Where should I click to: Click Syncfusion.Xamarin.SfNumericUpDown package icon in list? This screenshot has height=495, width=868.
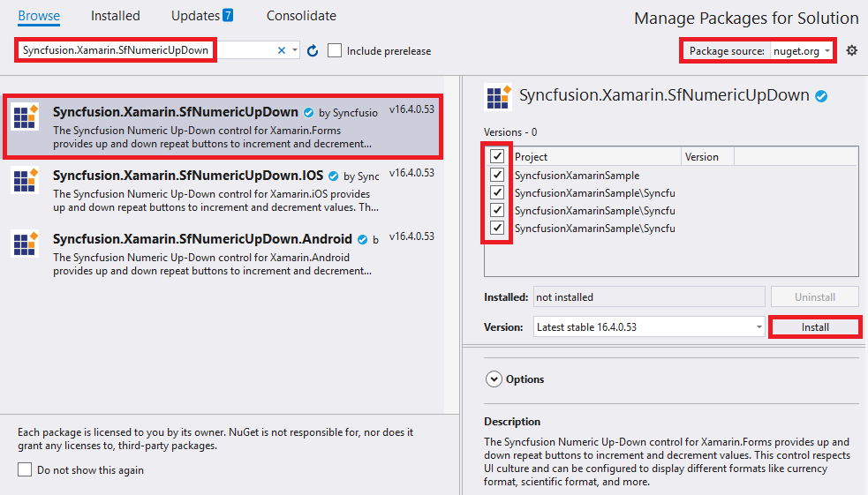[25, 116]
